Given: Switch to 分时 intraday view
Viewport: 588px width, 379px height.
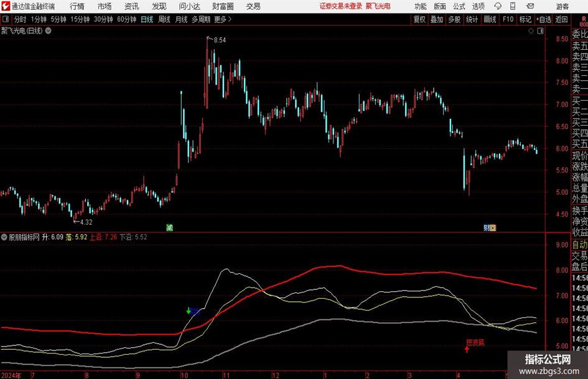Looking at the screenshot, I should click(21, 19).
